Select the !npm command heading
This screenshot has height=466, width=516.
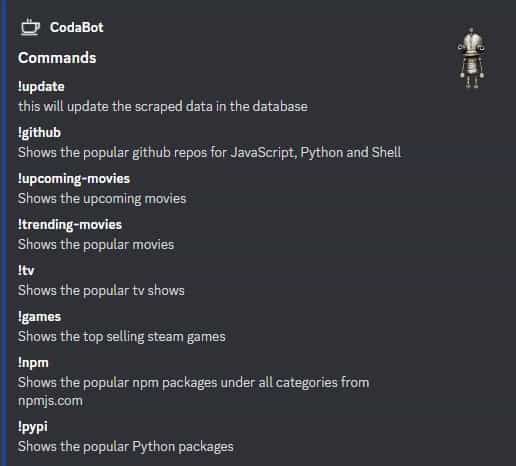[x=33, y=363]
